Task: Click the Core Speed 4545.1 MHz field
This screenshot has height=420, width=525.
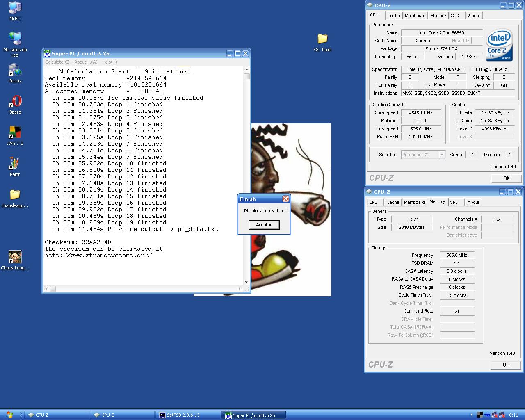Action: (421, 113)
